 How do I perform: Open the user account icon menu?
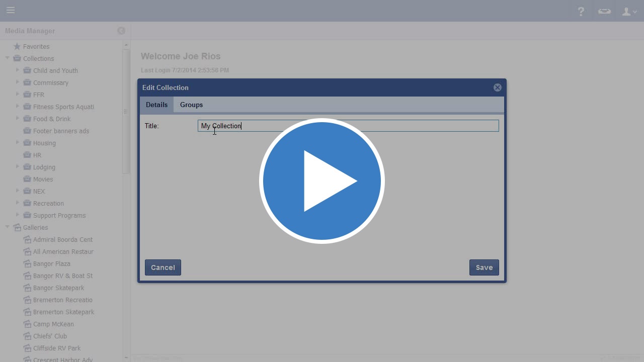tap(629, 11)
